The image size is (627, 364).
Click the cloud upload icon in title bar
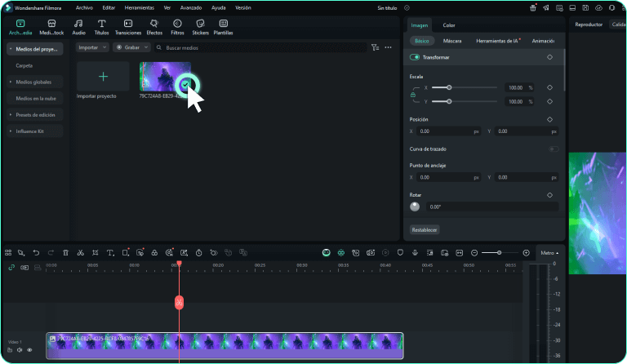pyautogui.click(x=598, y=7)
